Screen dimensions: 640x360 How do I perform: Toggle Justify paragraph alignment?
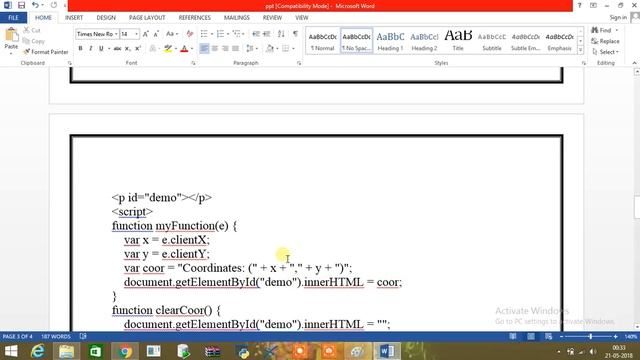point(236,49)
